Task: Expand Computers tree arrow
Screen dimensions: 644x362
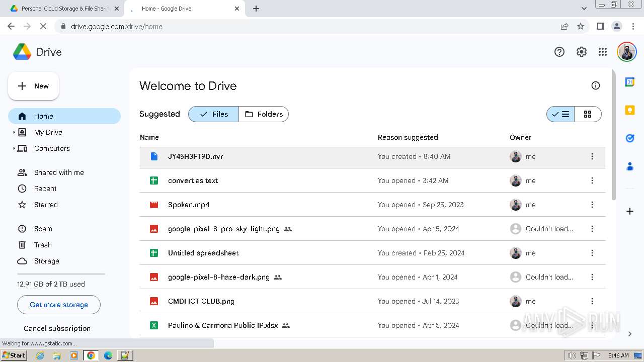Action: [14, 148]
